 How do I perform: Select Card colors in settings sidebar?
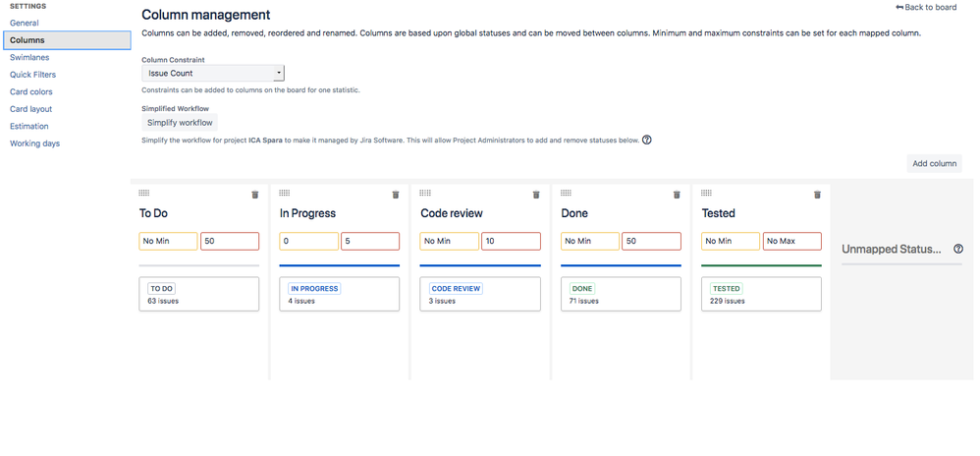coord(31,91)
